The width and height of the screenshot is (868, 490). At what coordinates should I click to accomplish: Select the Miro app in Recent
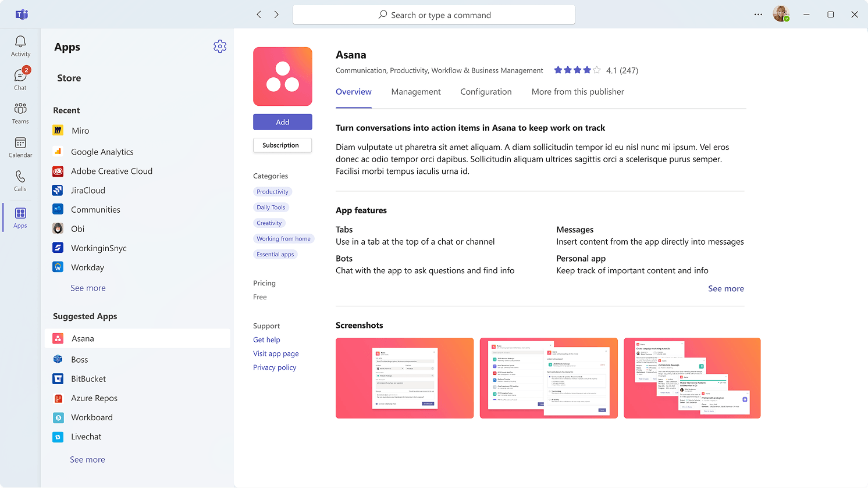tap(80, 131)
